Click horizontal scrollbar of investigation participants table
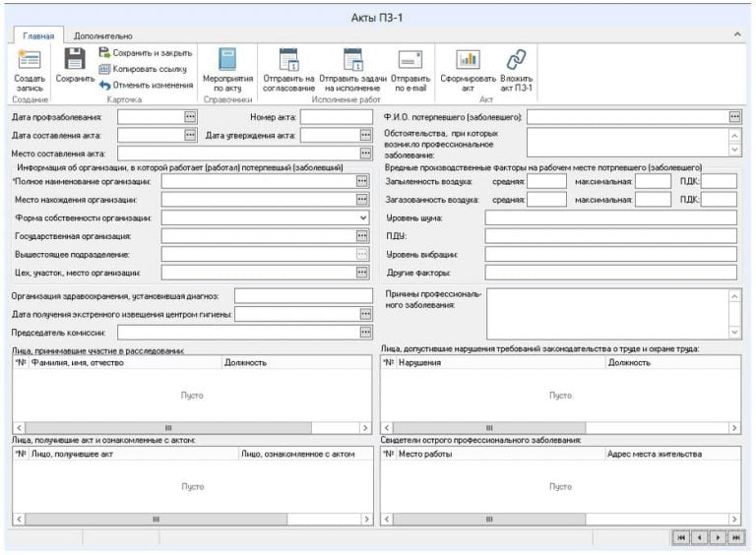756x555 pixels. pos(168,428)
